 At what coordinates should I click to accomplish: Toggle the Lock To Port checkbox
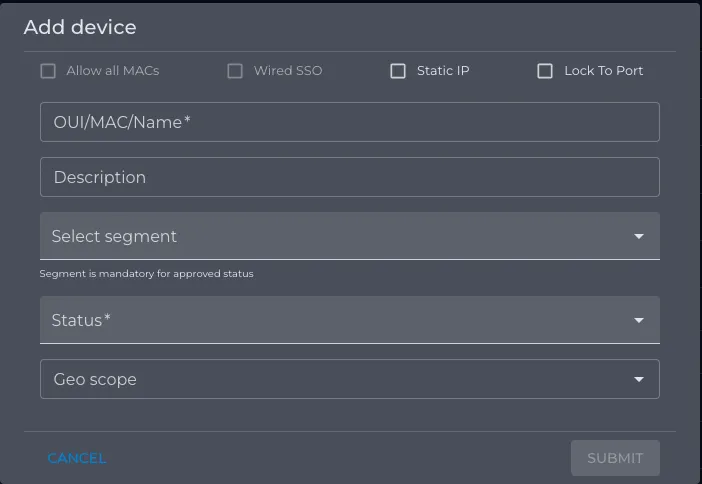(x=545, y=71)
